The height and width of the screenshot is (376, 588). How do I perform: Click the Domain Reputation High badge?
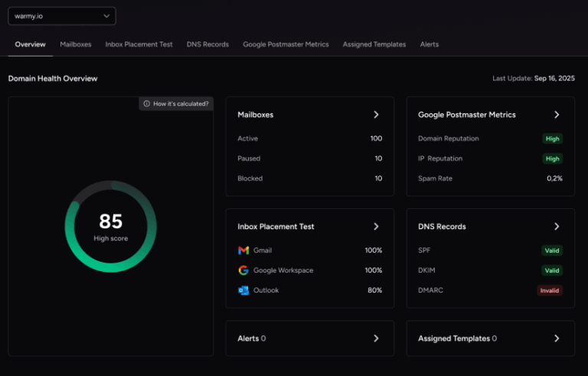click(x=552, y=139)
